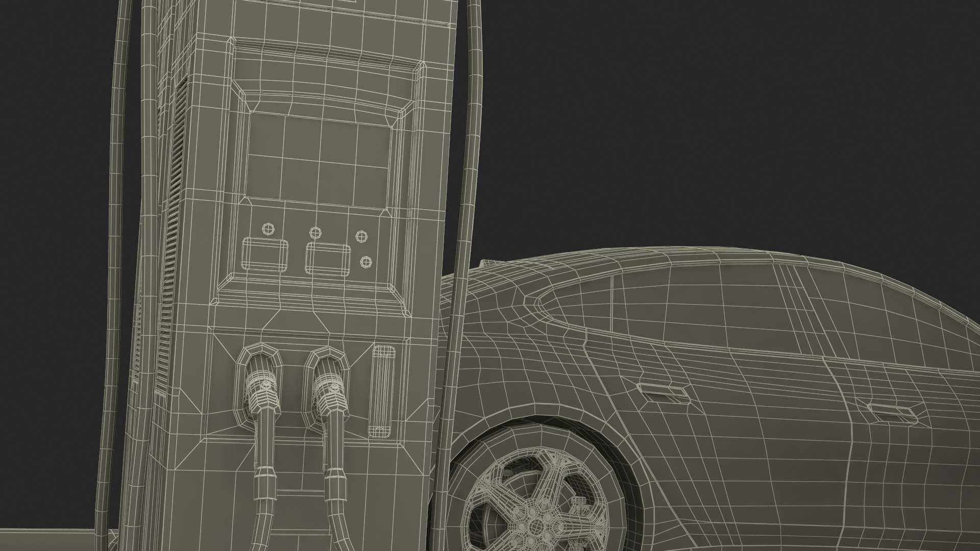Click the right rectangular panel below screen
Screen dimensions: 980x551
coord(328,259)
